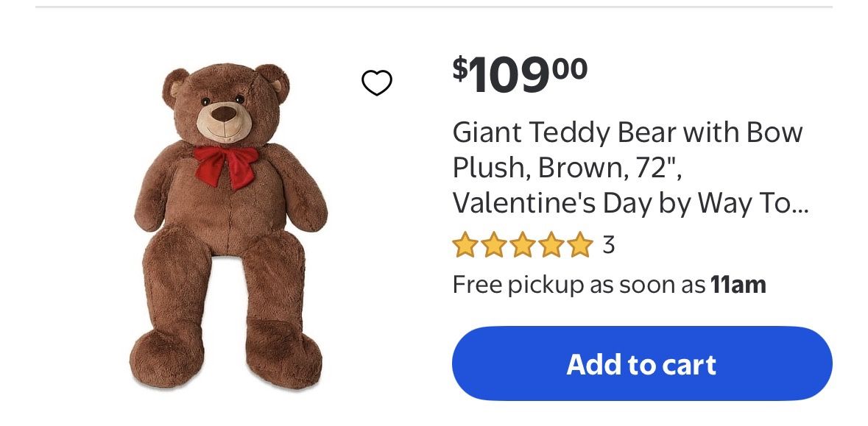868x426 pixels.
Task: View the 3 reviews count
Action: (608, 245)
